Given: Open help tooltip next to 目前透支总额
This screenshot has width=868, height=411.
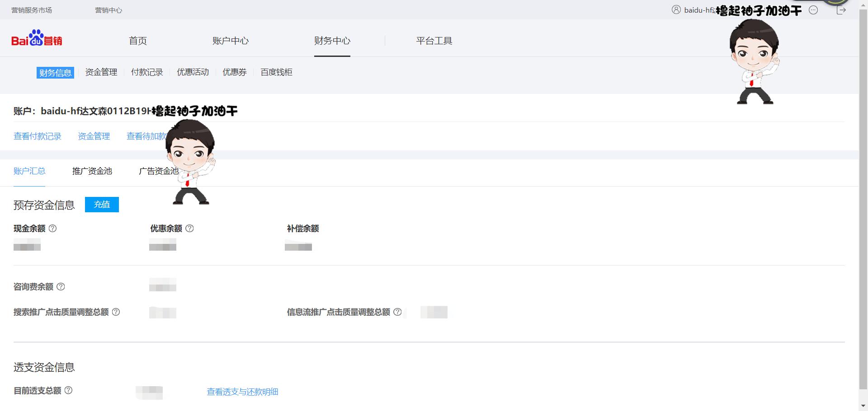Looking at the screenshot, I should pyautogui.click(x=69, y=391).
